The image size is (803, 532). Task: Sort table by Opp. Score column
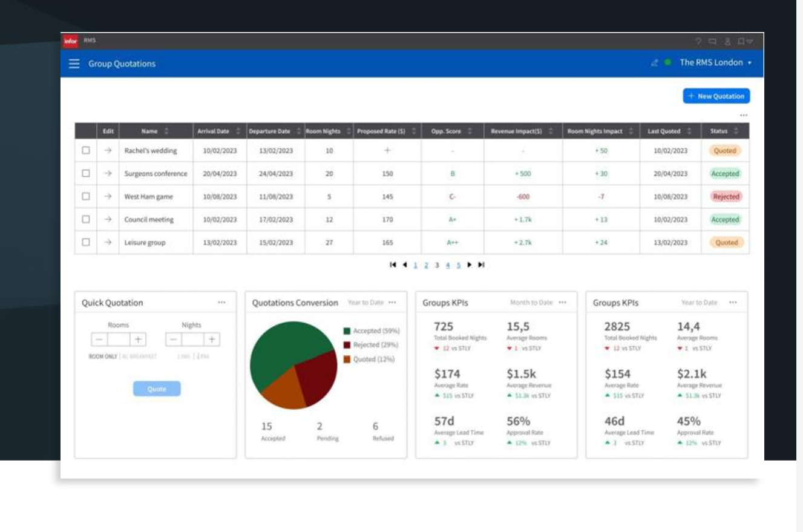point(471,131)
